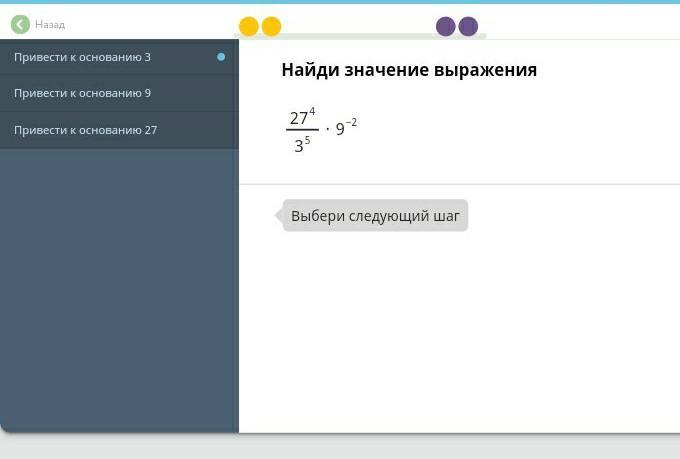Click the second yellow progress circle
The width and height of the screenshot is (680, 459).
[x=271, y=26]
